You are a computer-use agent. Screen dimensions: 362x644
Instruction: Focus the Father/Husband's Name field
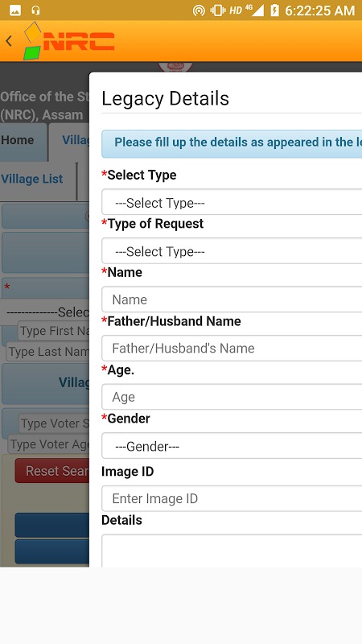232,349
